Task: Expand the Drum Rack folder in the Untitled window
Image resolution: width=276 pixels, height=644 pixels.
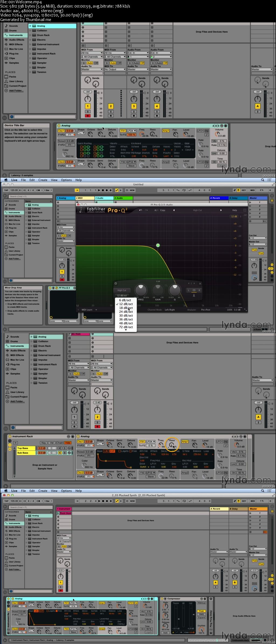Action: 26,213
